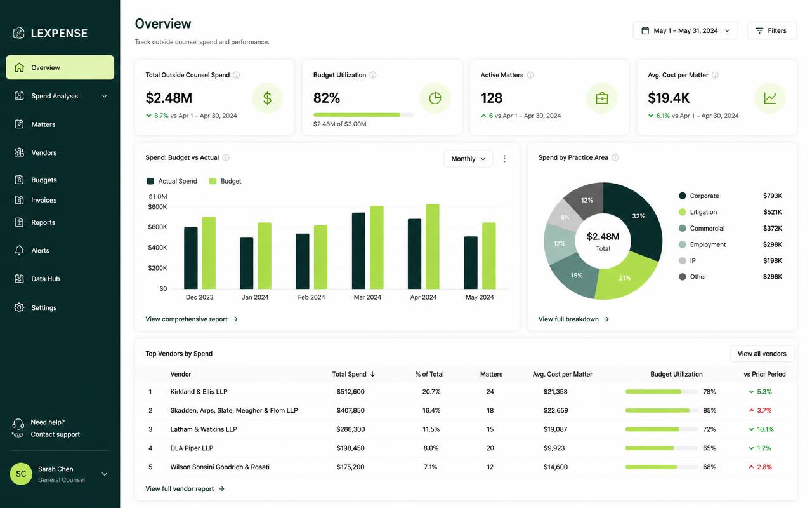812x508 pixels.
Task: Click the $22,659 avg cost cell
Action: pyautogui.click(x=556, y=410)
